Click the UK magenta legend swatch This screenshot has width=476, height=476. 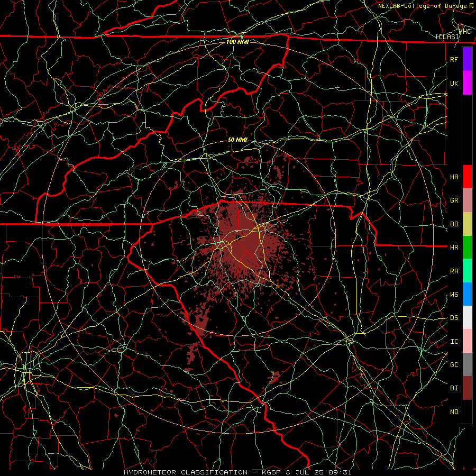[x=467, y=83]
